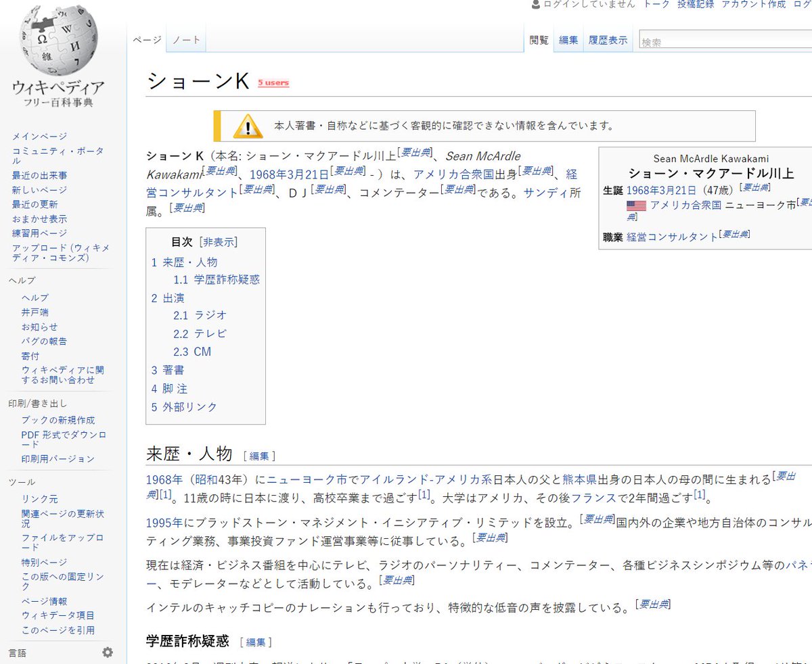Jump to contents entry 4 脚注
This screenshot has height=664, width=812.
click(x=169, y=389)
